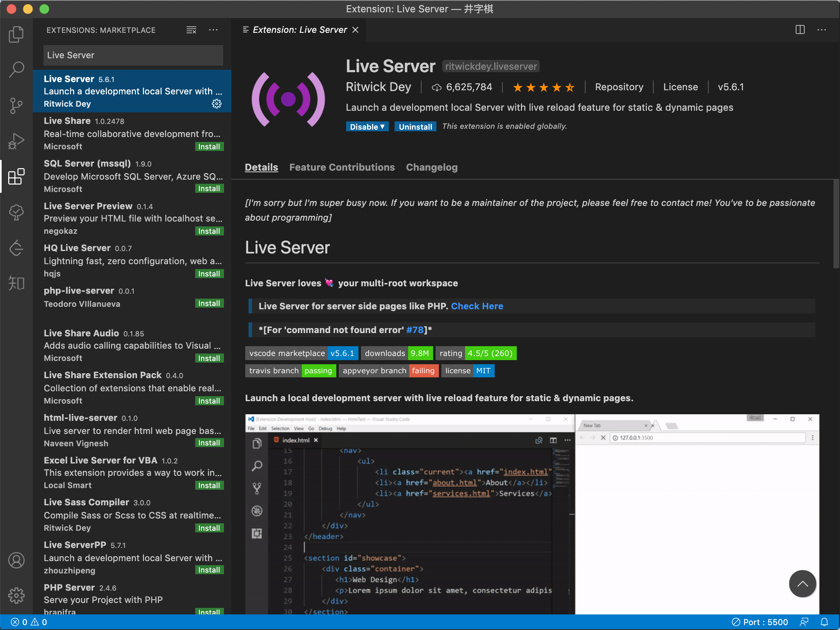Open the Disable dropdown for Live Server
840x630 pixels.
[x=367, y=127]
